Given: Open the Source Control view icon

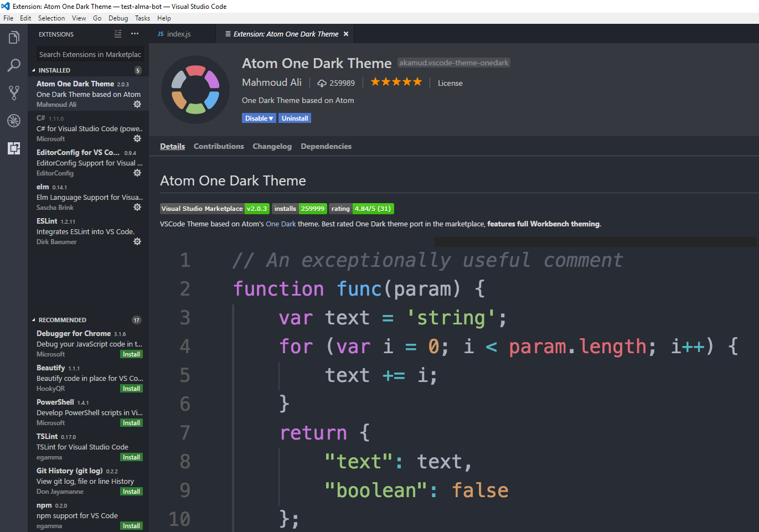Looking at the screenshot, I should [14, 93].
